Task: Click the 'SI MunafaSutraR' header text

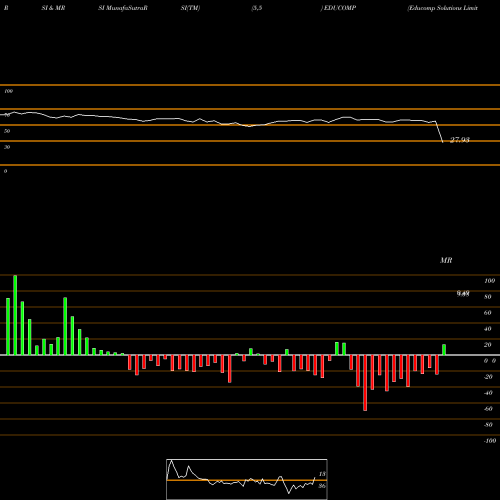Action: coord(123,8)
